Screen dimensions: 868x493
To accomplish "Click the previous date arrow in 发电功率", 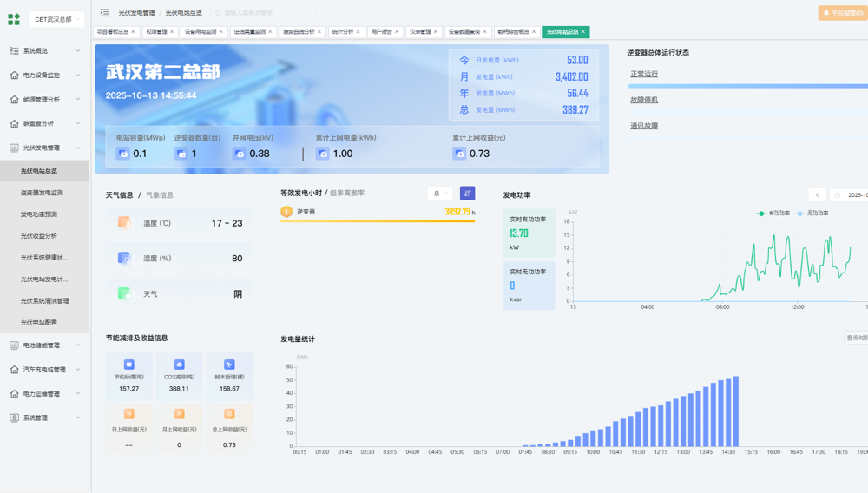I will point(817,195).
